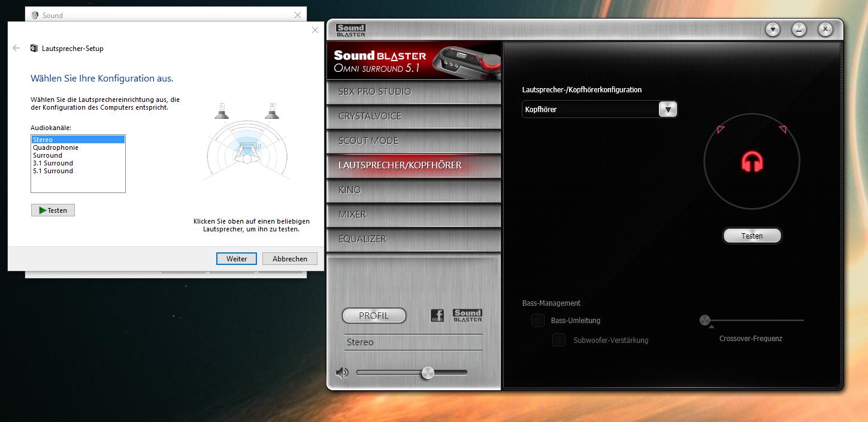868x422 pixels.
Task: Select Stereo in Audiokanäle list
Action: [78, 140]
